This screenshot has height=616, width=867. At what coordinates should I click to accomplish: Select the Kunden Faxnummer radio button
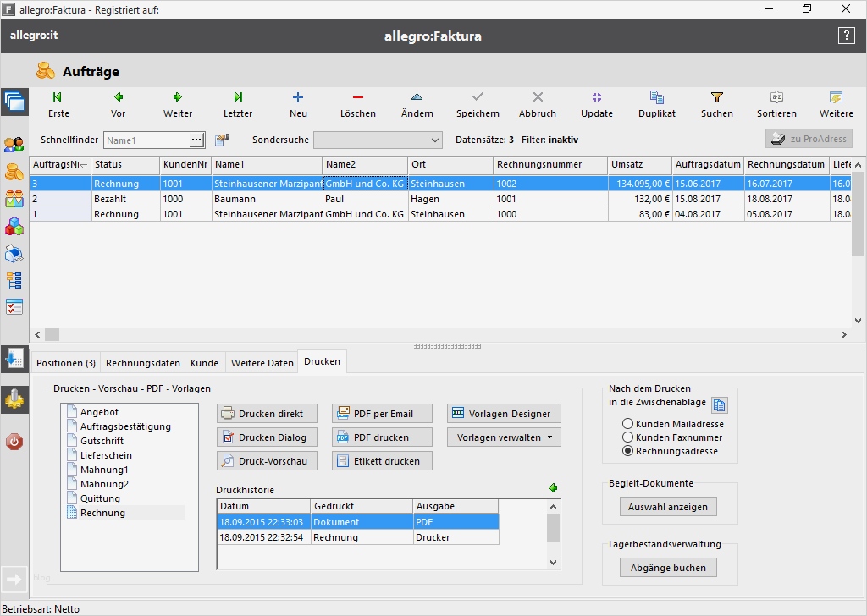627,437
